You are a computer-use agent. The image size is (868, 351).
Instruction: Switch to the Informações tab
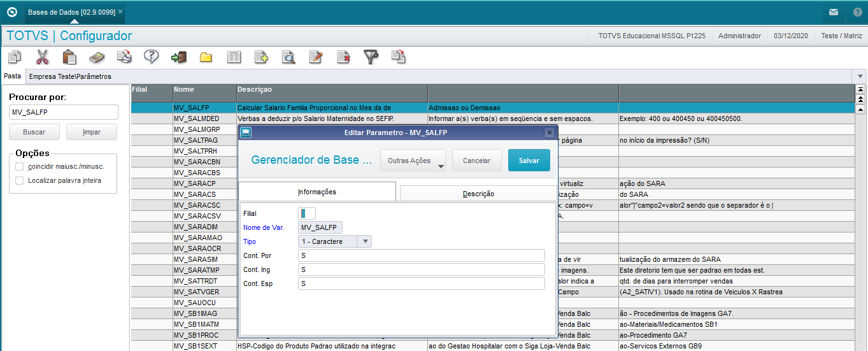coord(317,192)
